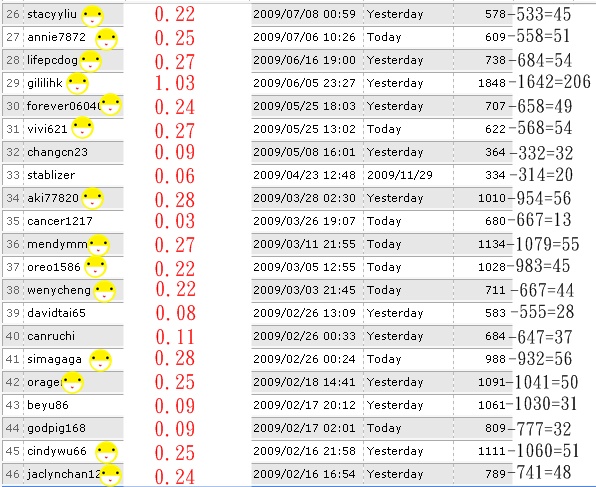Select username lifepcdog
This screenshot has height=487, width=596.
pos(52,60)
